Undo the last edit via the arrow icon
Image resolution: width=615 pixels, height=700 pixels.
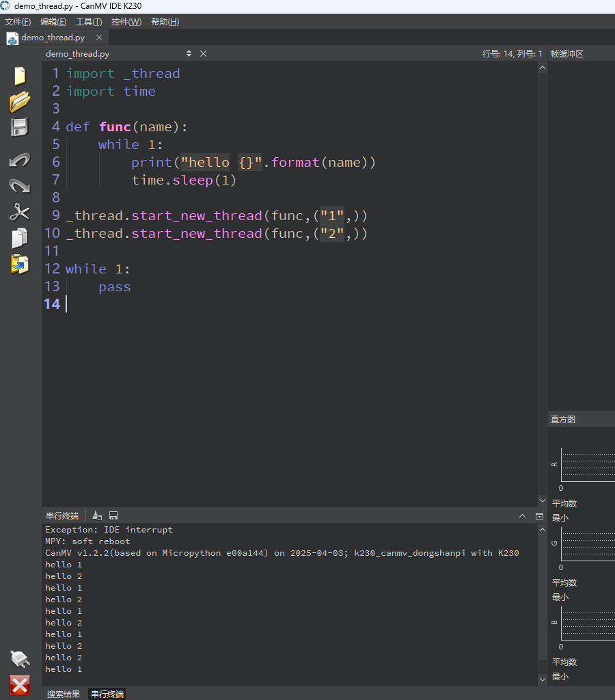pos(20,160)
